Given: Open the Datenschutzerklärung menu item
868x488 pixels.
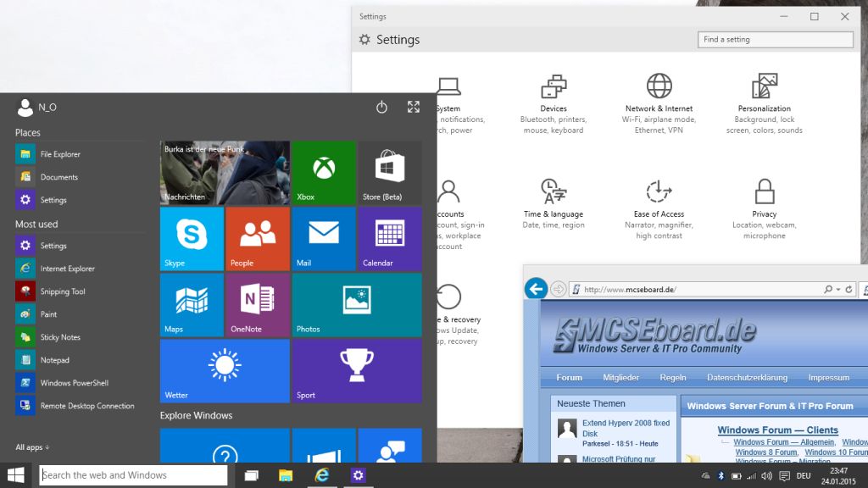Looking at the screenshot, I should click(x=747, y=377).
